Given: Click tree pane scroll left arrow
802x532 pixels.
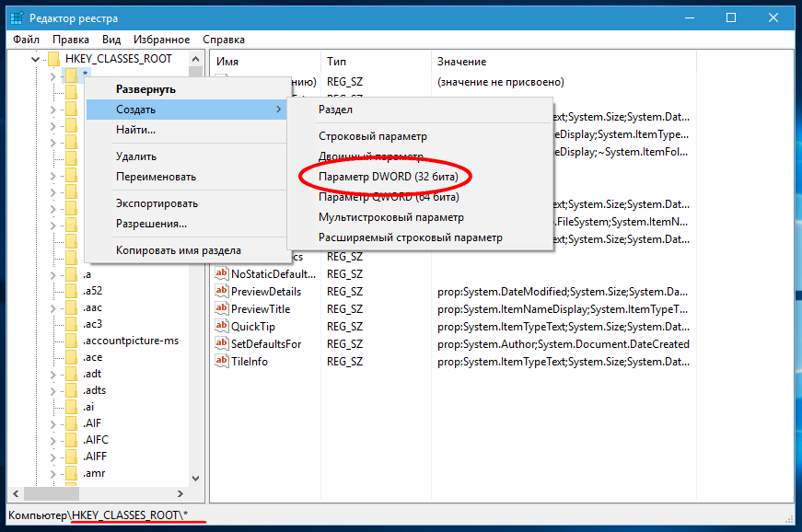Looking at the screenshot, I should pos(16,493).
